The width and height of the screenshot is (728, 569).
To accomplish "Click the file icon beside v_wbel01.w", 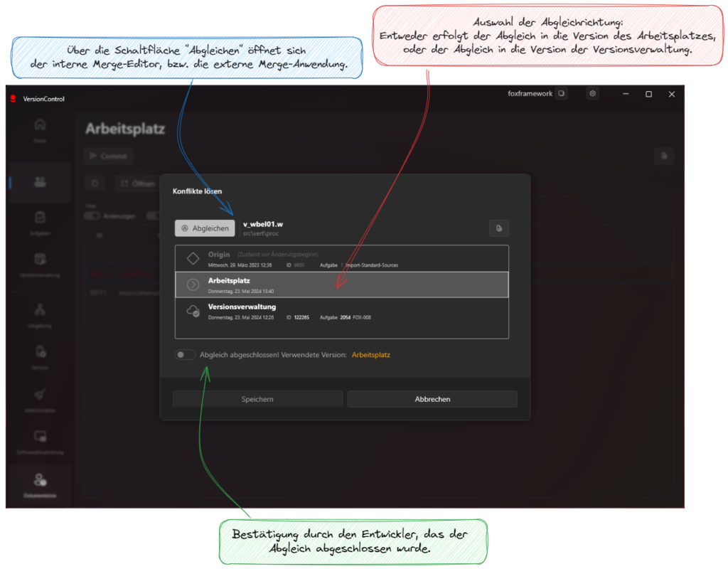I will [x=499, y=228].
